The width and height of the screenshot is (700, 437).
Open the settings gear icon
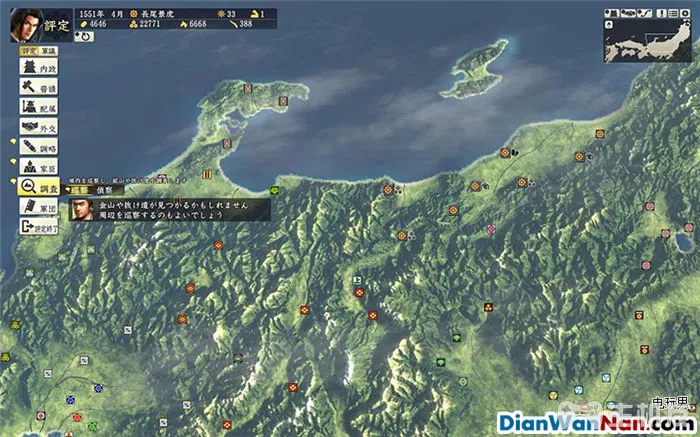pyautogui.click(x=685, y=13)
